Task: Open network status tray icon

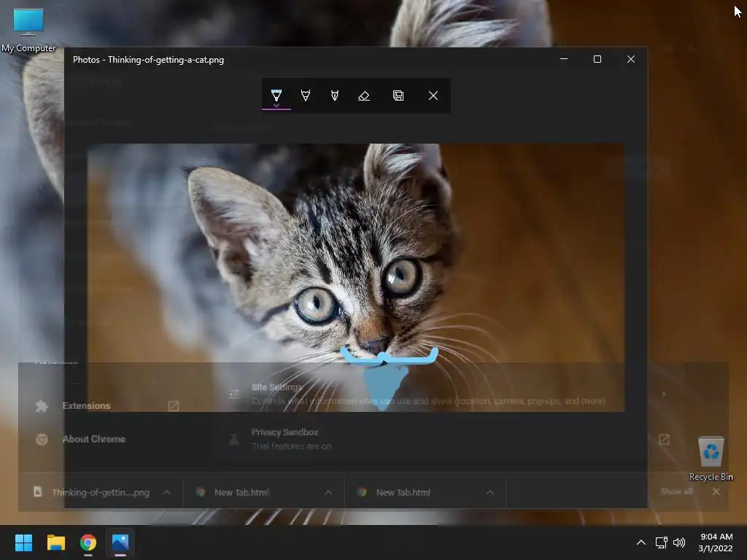Action: point(661,542)
